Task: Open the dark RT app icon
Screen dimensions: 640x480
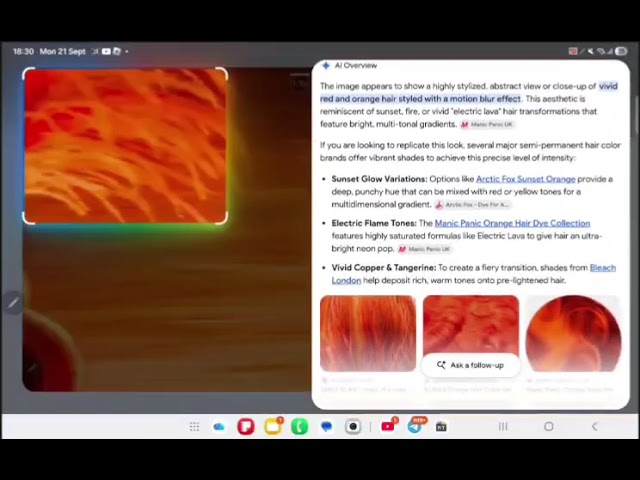Action: click(x=441, y=427)
